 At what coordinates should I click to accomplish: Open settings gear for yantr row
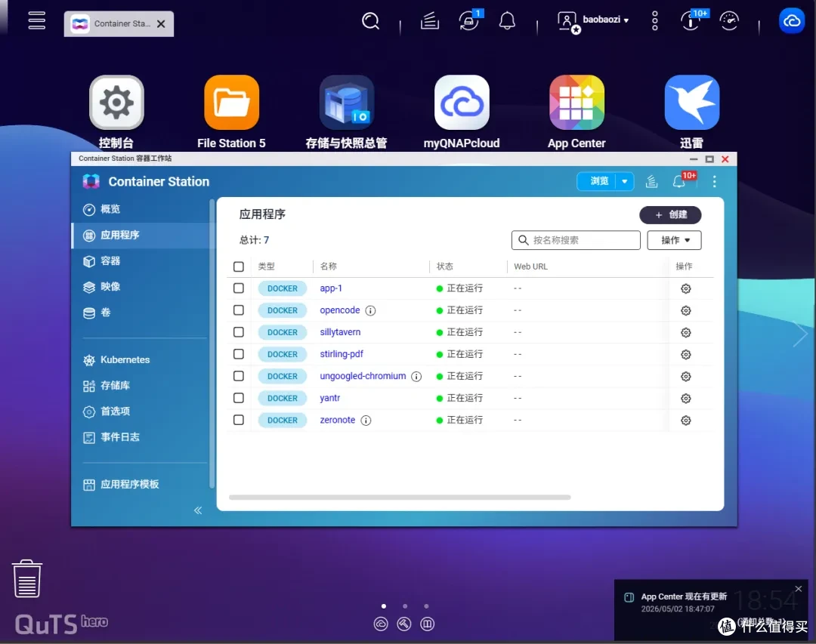coord(686,399)
